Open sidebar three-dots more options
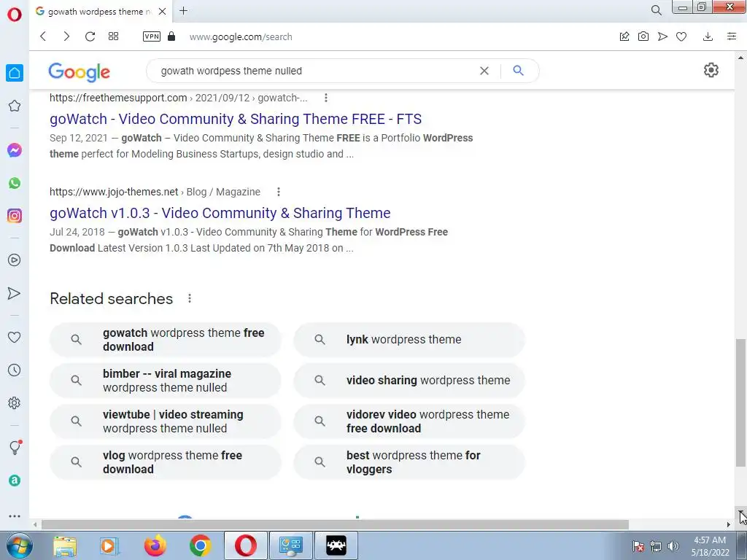Image resolution: width=747 pixels, height=560 pixels. (15, 516)
